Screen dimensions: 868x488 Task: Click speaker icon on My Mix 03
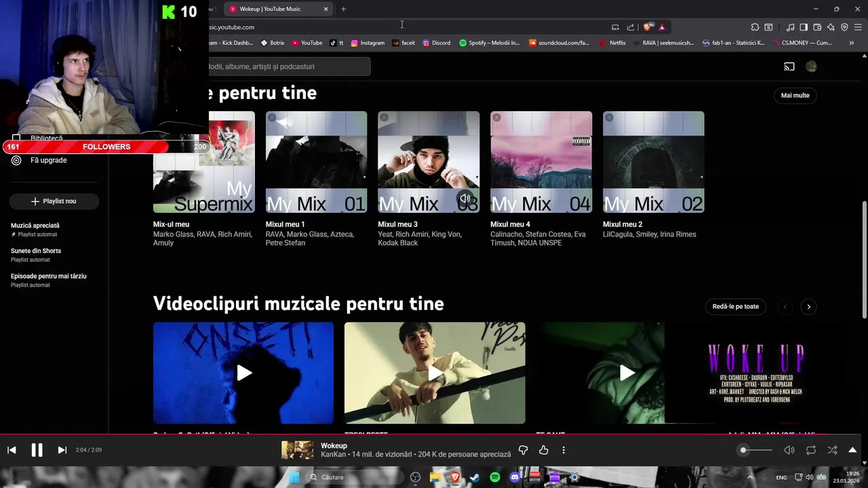point(465,199)
